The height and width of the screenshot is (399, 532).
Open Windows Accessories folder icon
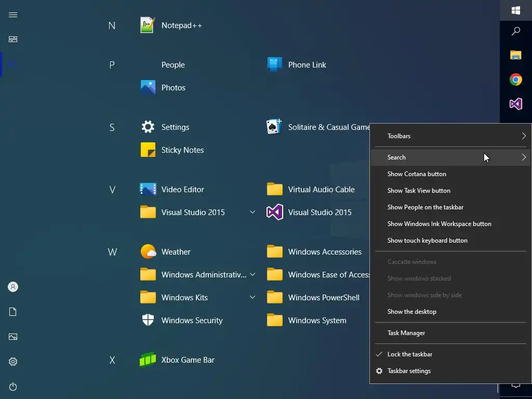[274, 252]
